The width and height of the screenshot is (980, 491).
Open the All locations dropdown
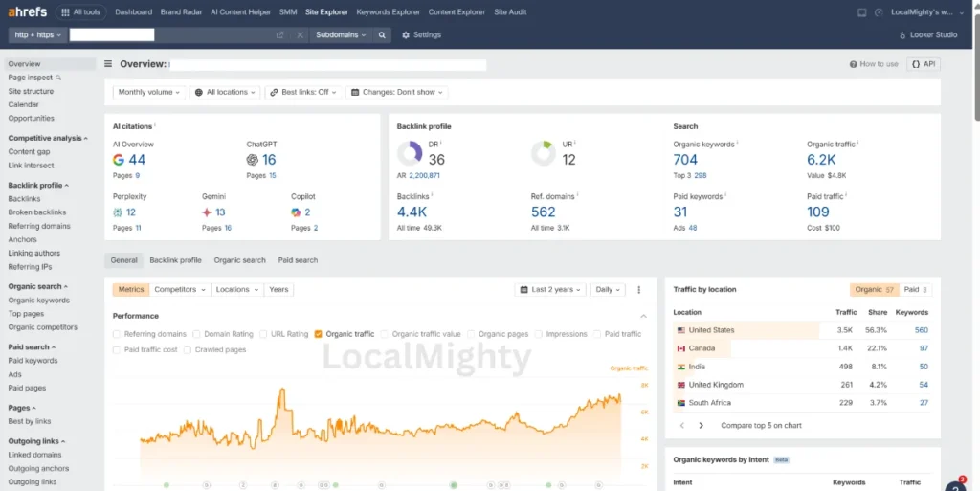[x=225, y=92]
